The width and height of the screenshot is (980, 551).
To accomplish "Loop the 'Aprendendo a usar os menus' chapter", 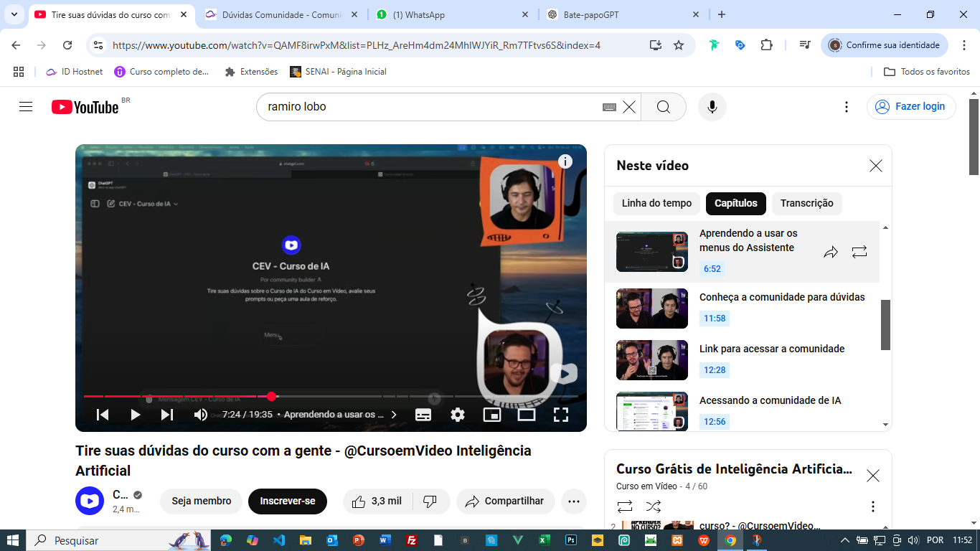I will (859, 252).
